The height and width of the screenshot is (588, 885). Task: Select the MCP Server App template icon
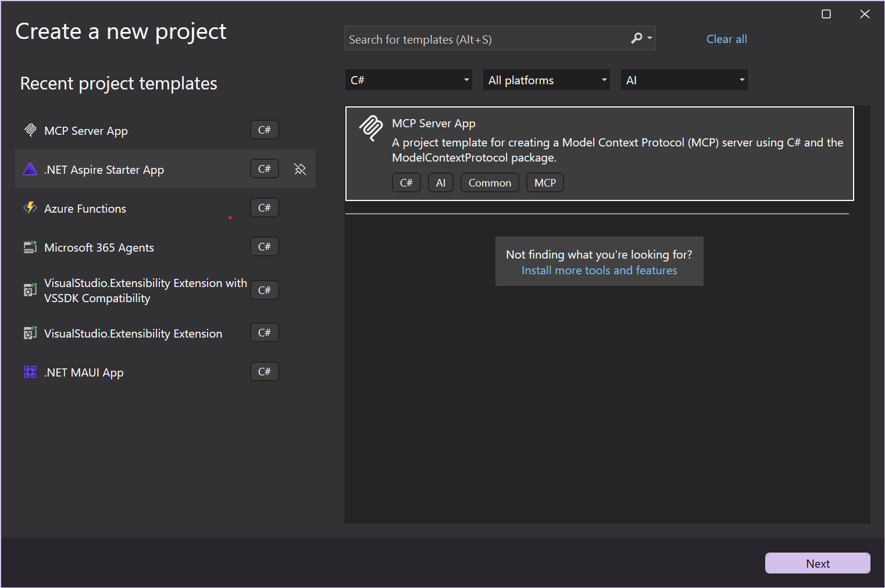pos(30,130)
